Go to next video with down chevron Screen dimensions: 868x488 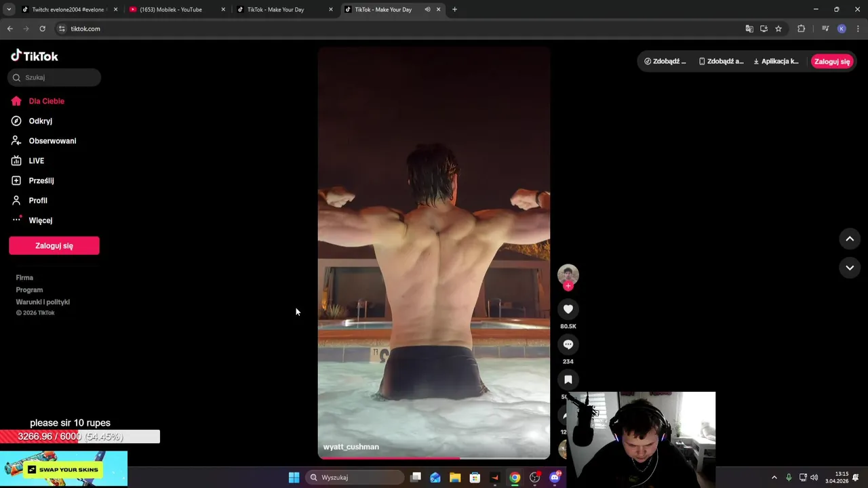pos(850,268)
